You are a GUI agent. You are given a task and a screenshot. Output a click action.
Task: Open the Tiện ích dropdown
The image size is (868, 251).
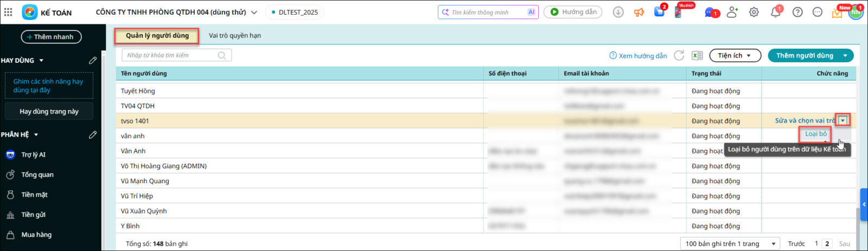click(x=735, y=55)
